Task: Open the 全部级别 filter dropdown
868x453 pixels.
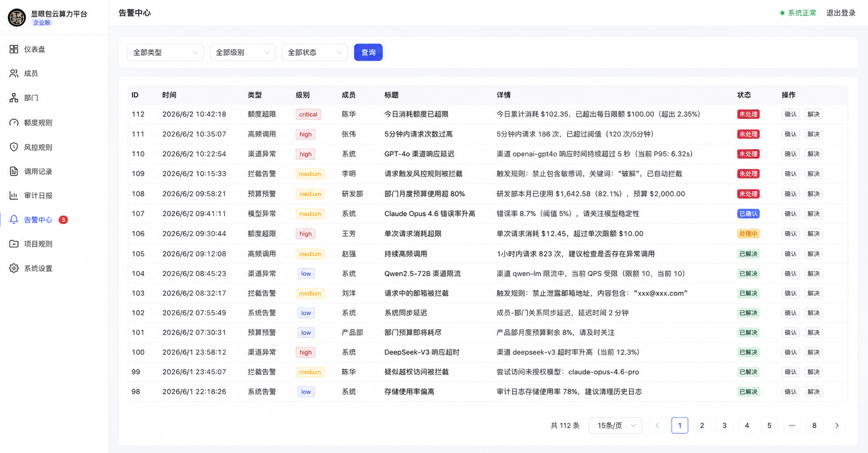Action: click(x=242, y=52)
